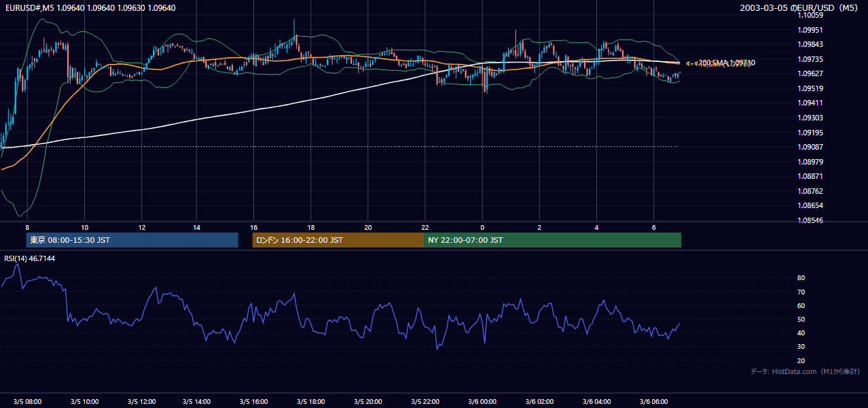Click the 3/5 14:00 date label

(198, 402)
